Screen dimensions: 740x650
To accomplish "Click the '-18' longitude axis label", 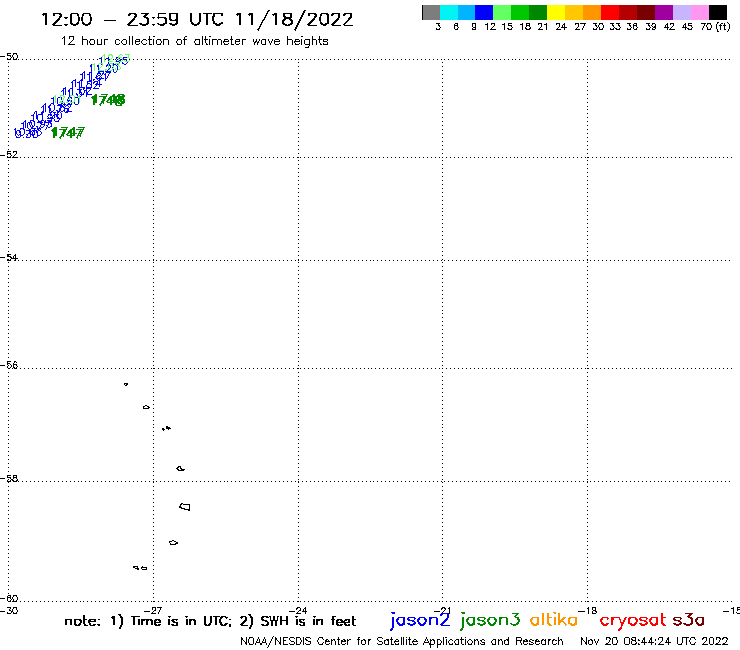I will 588,610.
